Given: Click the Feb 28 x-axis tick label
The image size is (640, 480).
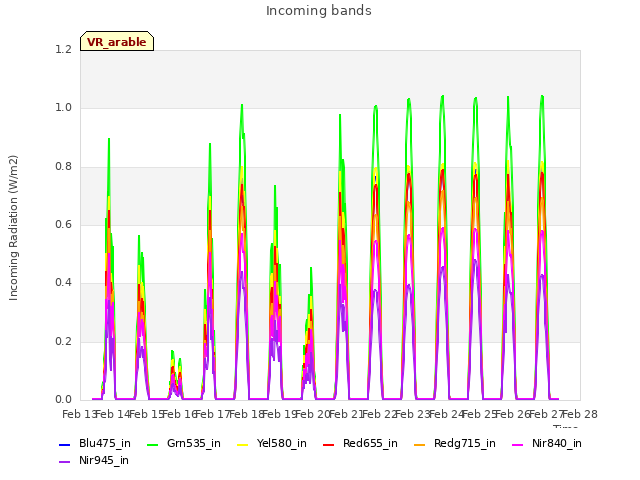Looking at the screenshot, I should coord(580,414).
